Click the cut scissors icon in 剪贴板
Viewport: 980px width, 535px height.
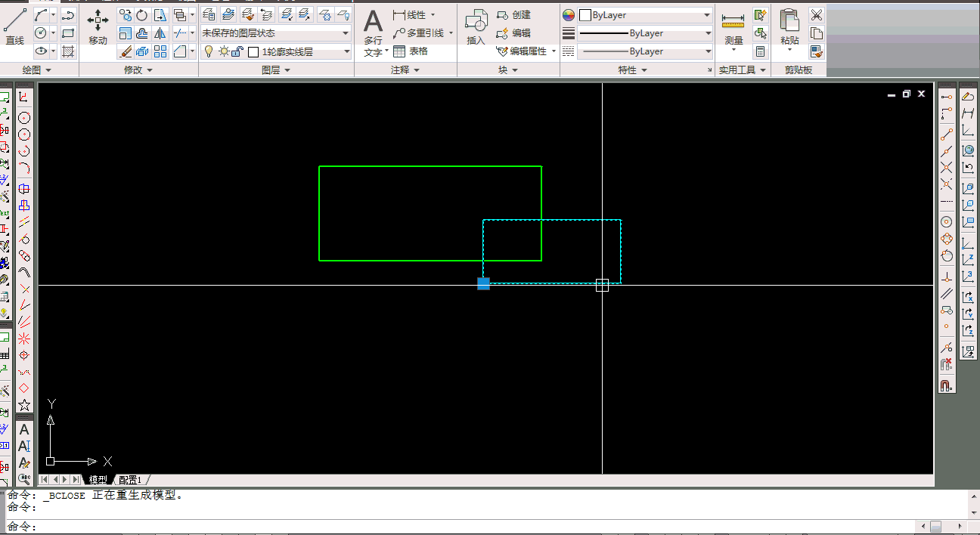click(817, 15)
